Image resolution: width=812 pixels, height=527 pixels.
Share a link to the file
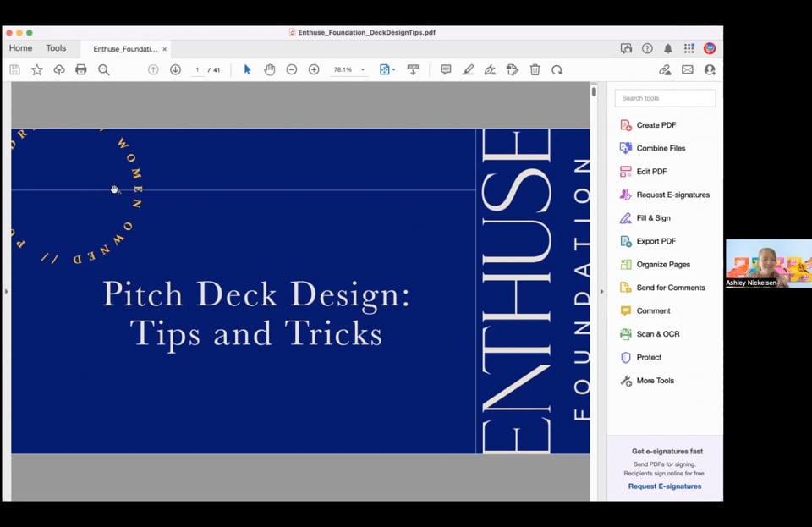coord(665,70)
